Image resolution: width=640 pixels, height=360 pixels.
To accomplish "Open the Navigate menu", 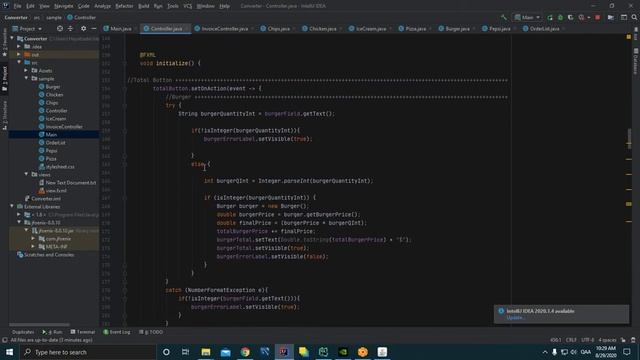I will (x=64, y=6).
